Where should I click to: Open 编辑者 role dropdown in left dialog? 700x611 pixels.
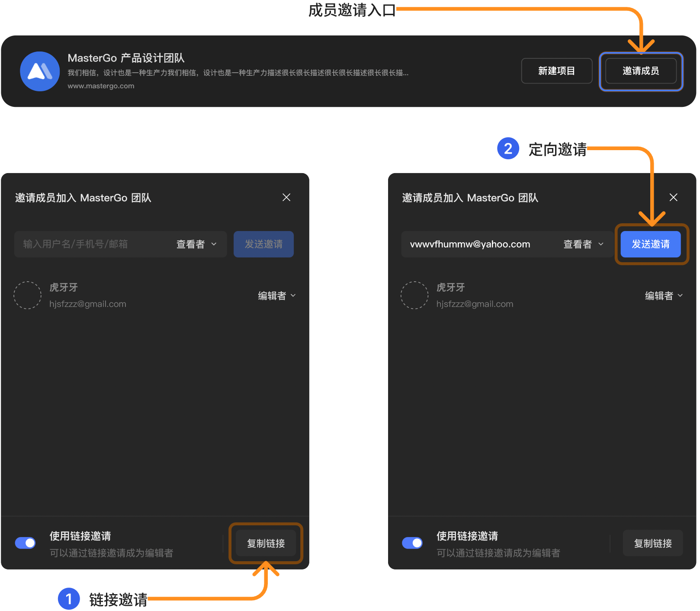pos(277,296)
